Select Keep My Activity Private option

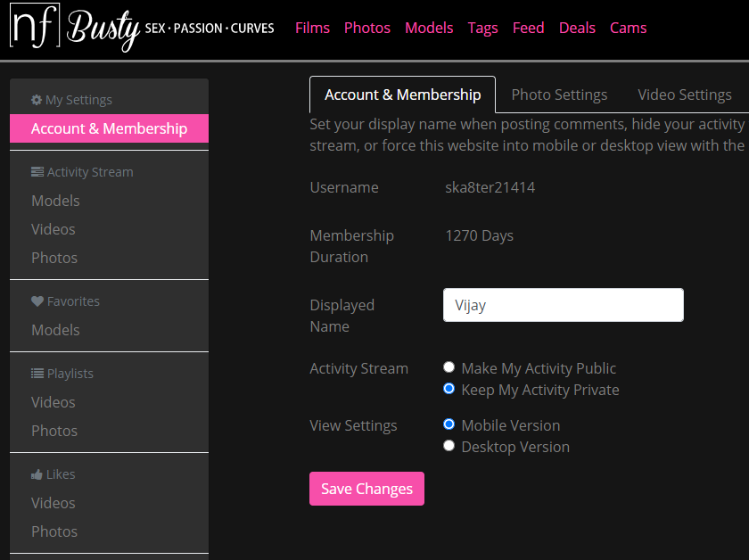(x=449, y=389)
